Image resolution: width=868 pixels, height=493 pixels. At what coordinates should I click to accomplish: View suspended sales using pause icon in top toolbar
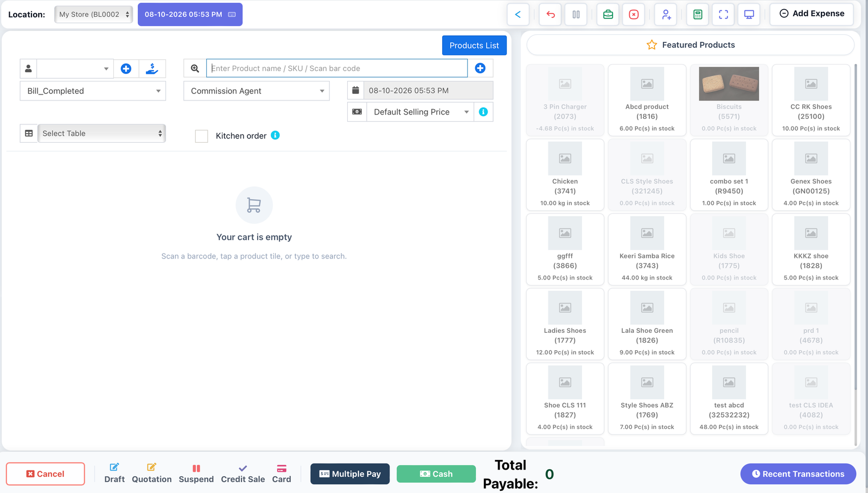coord(576,15)
